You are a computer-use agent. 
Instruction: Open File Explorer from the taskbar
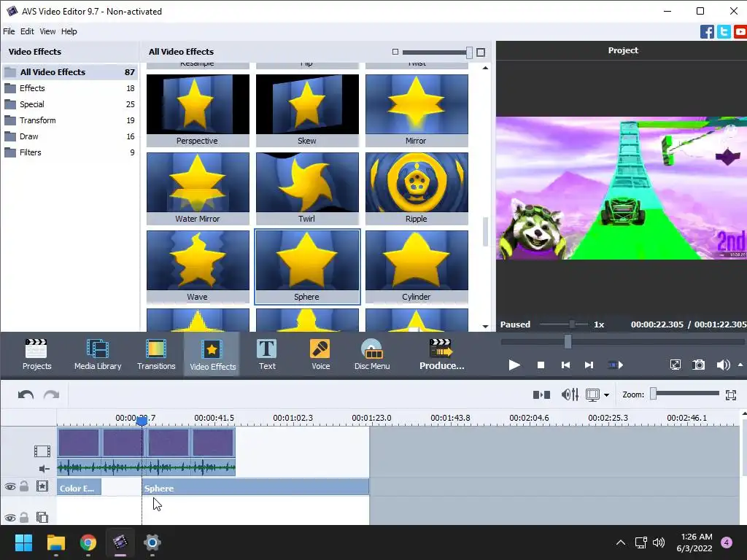55,542
